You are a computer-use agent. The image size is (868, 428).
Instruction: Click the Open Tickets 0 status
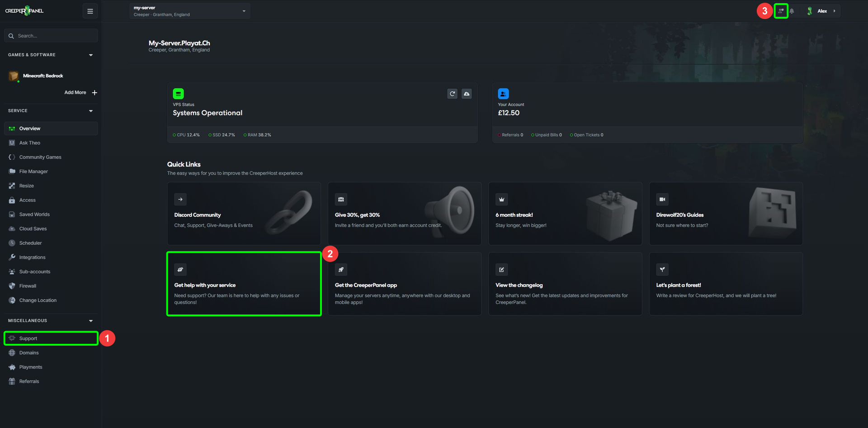pos(586,135)
